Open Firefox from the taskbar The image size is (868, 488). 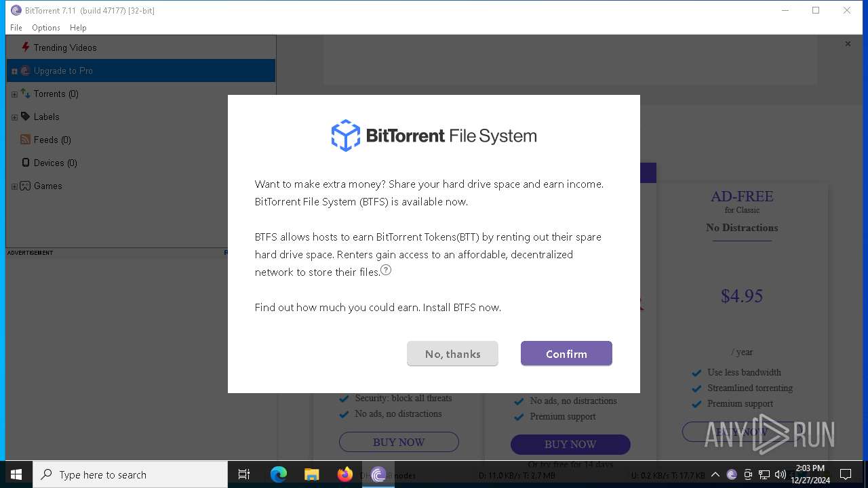pos(345,474)
